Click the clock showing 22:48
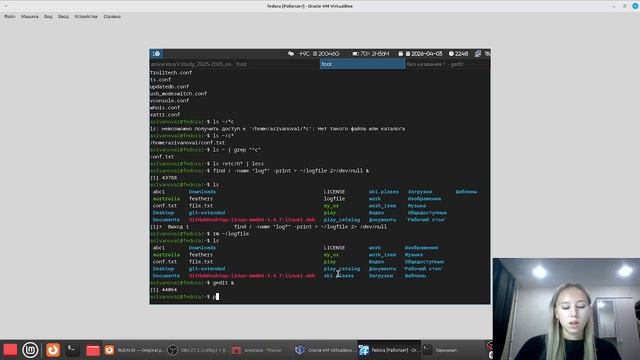Viewport: 640px width, 360px height. click(458, 53)
